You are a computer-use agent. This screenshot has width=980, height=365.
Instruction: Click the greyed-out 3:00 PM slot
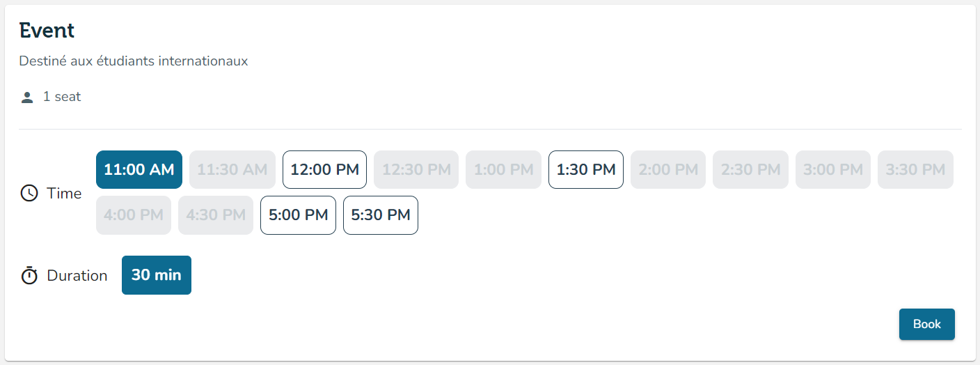(833, 169)
